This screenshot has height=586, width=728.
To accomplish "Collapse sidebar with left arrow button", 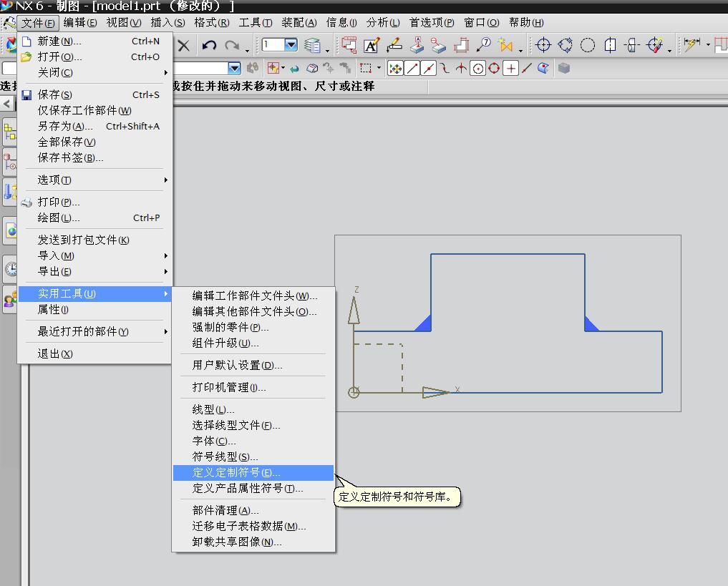I will (x=7, y=104).
